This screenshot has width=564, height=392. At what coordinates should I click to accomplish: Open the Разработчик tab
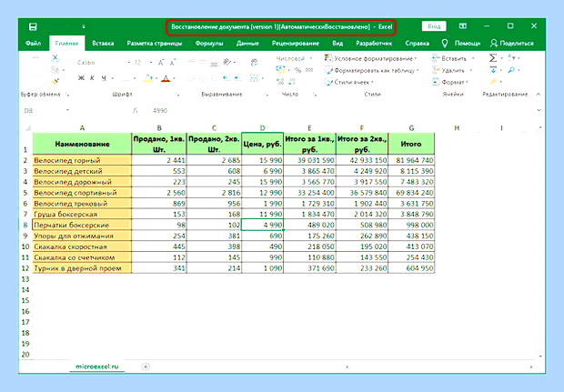[374, 43]
